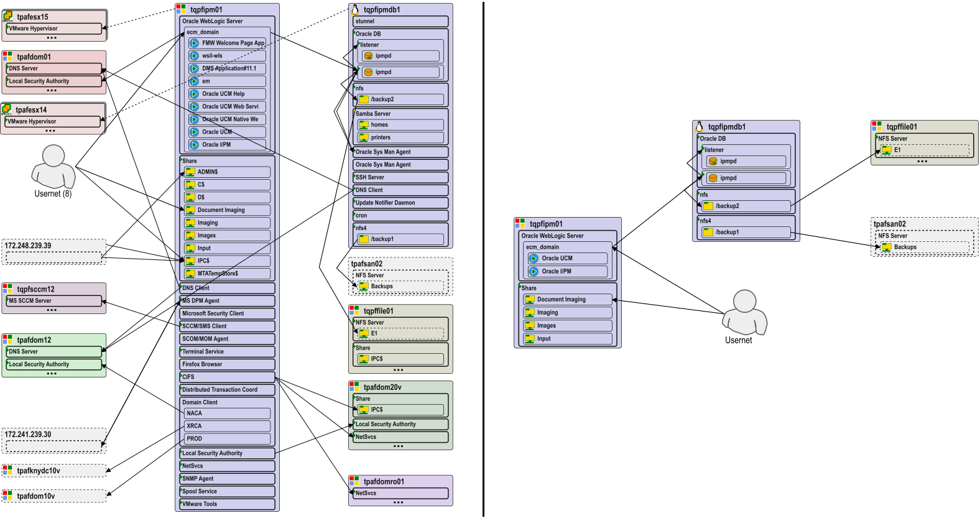980x518 pixels.
Task: Click the Windows logo beside tpafdom12
Action: click(7, 340)
